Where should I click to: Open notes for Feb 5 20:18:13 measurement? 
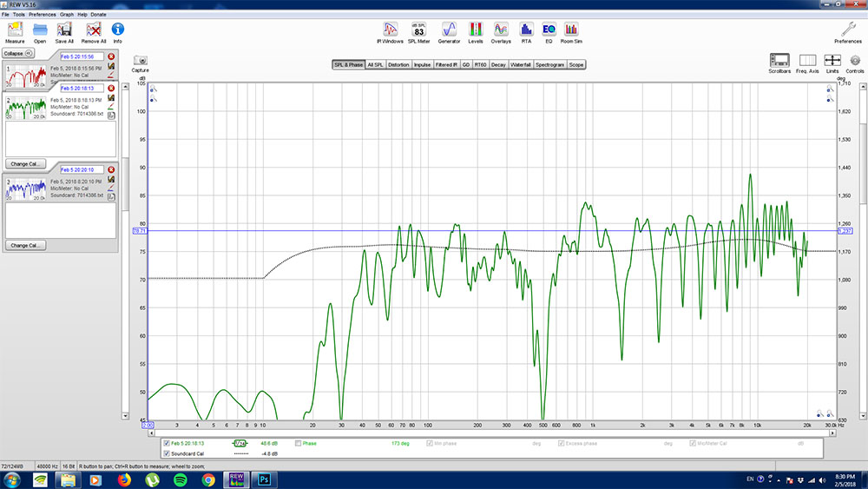[111, 116]
